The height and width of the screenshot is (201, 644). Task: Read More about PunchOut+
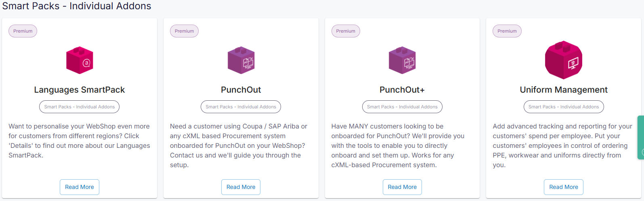tap(402, 187)
